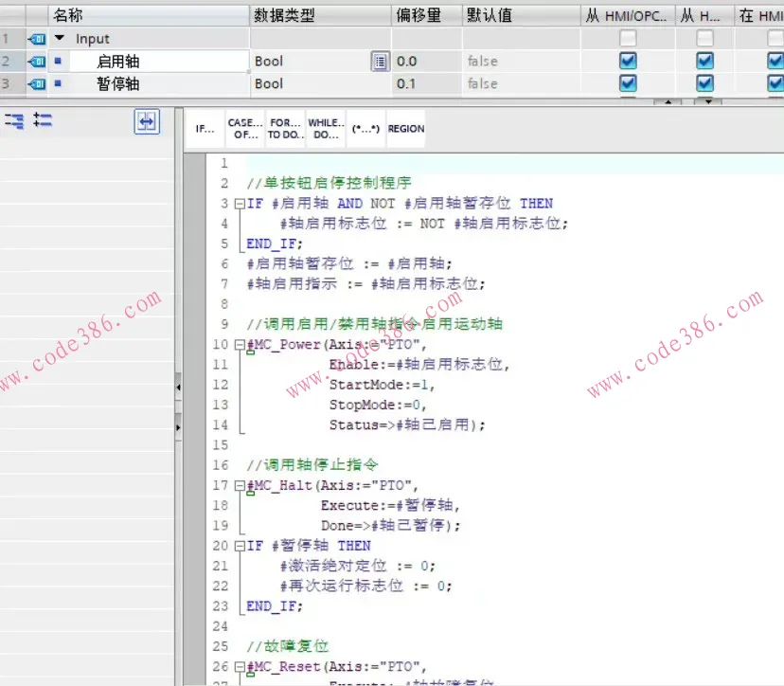The width and height of the screenshot is (784, 686).
Task: Click data type selector icon for 启用轴
Action: [x=381, y=62]
